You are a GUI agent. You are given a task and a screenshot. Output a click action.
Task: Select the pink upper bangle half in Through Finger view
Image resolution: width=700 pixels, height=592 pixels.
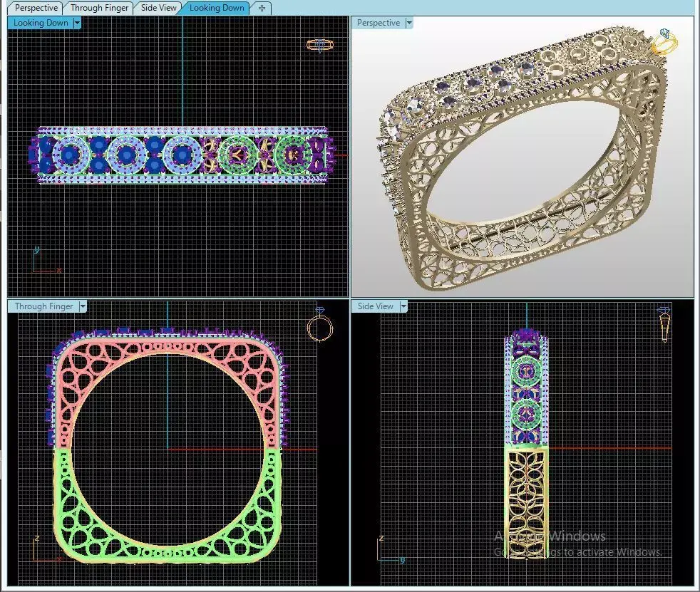coord(168,348)
